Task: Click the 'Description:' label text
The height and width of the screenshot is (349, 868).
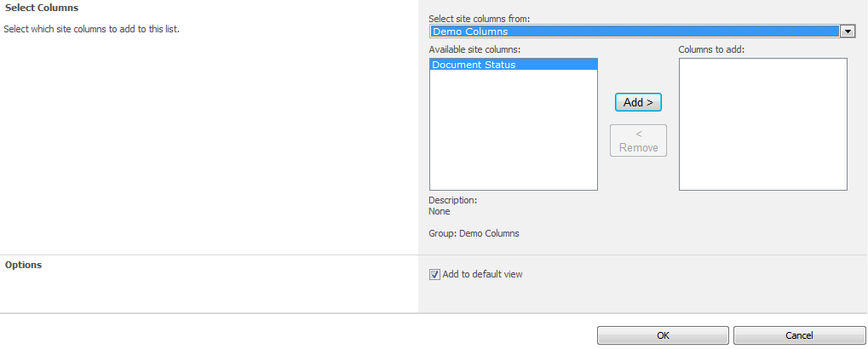Action: (x=452, y=200)
